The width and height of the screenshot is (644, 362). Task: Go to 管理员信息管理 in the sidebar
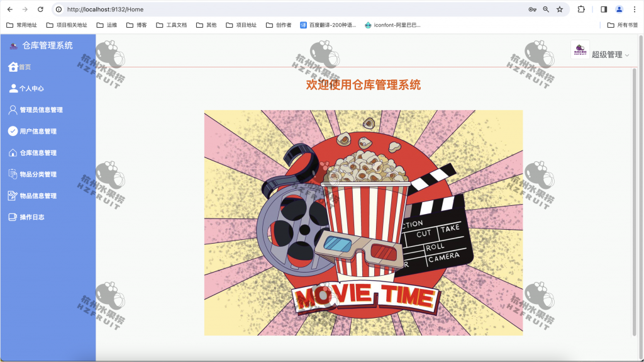(48, 110)
